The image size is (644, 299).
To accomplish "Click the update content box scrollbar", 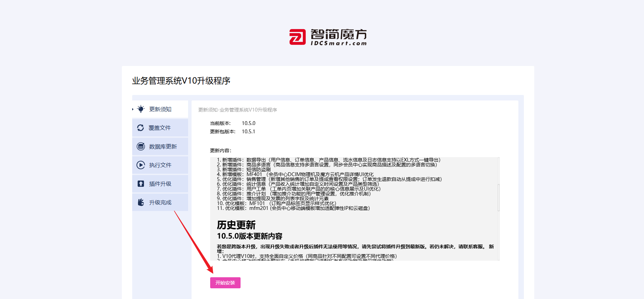I will [x=498, y=197].
